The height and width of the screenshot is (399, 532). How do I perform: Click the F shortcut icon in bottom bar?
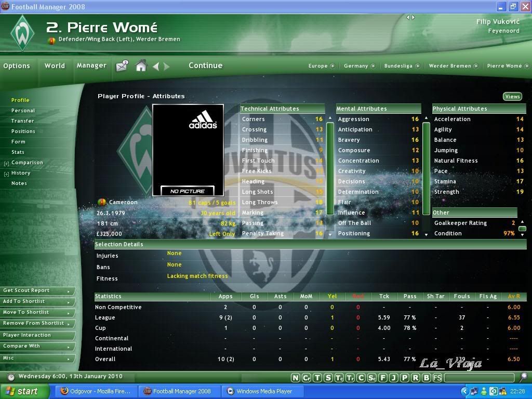[383, 378]
